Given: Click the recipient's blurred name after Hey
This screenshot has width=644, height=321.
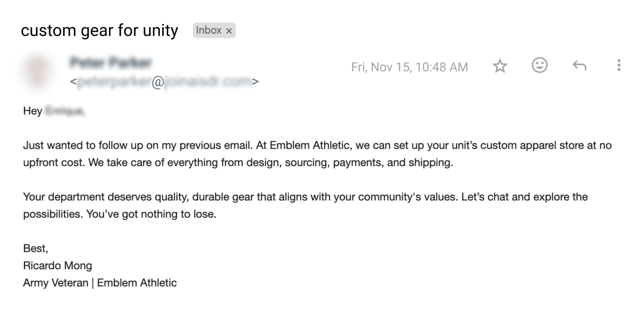Looking at the screenshot, I should (x=65, y=111).
